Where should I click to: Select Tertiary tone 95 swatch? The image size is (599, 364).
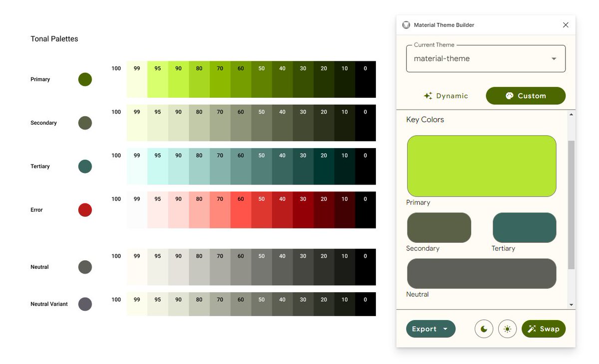pos(158,167)
